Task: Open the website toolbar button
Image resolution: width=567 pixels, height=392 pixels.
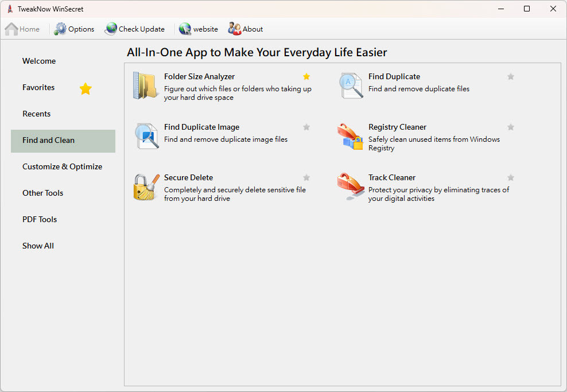Action: 199,29
